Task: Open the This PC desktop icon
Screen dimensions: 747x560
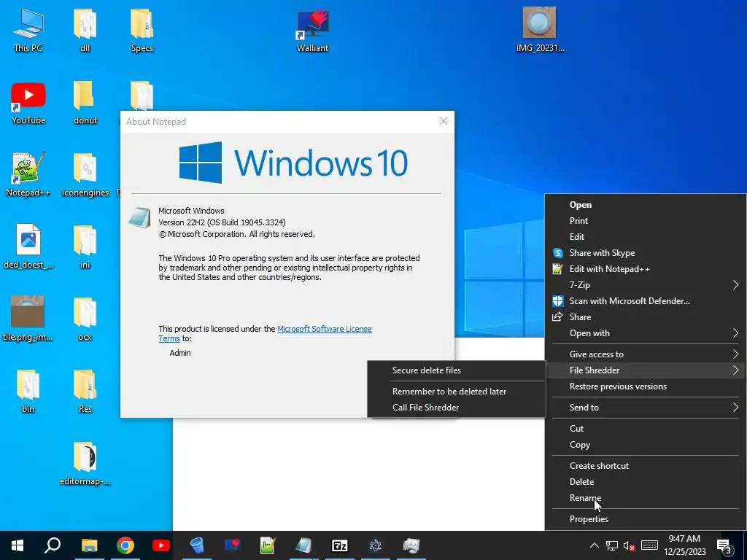Action: pyautogui.click(x=28, y=29)
